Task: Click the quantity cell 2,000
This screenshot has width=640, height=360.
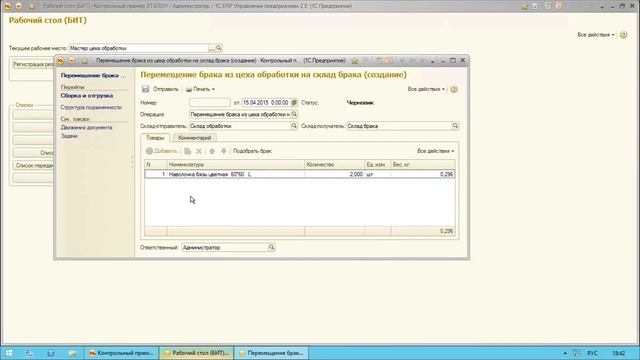Action: click(x=334, y=174)
